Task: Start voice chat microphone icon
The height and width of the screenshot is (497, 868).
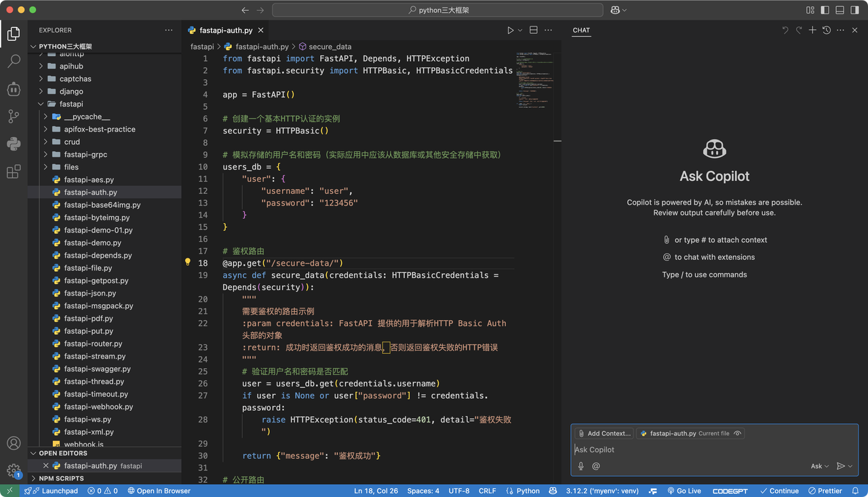Action: tap(581, 466)
